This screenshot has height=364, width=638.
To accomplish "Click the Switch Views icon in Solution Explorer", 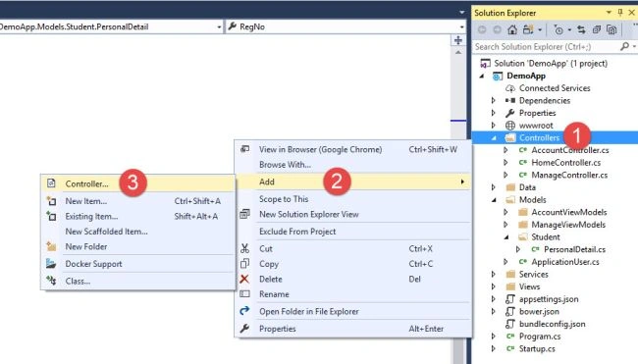I will pyautogui.click(x=528, y=29).
